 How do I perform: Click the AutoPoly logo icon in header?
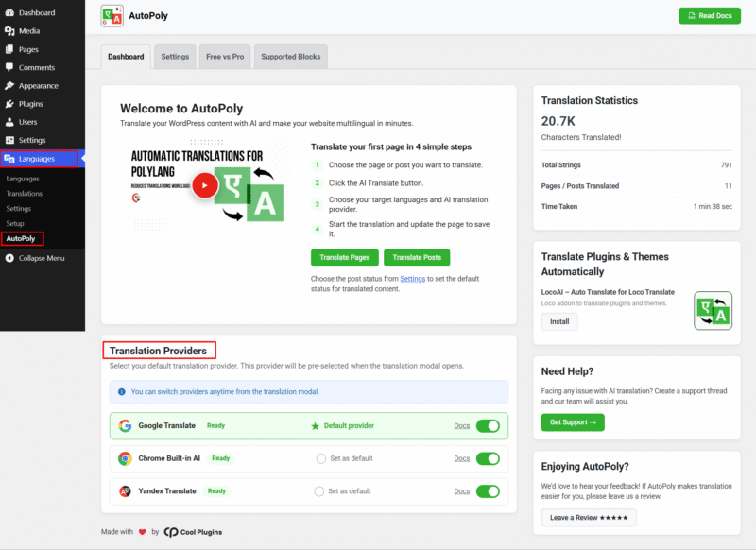[x=112, y=16]
